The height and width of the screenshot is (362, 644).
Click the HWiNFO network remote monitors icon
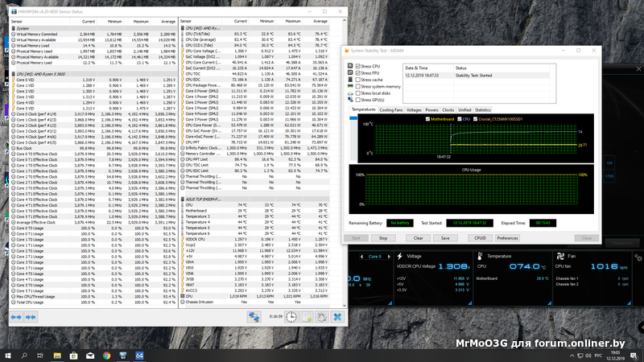(254, 318)
